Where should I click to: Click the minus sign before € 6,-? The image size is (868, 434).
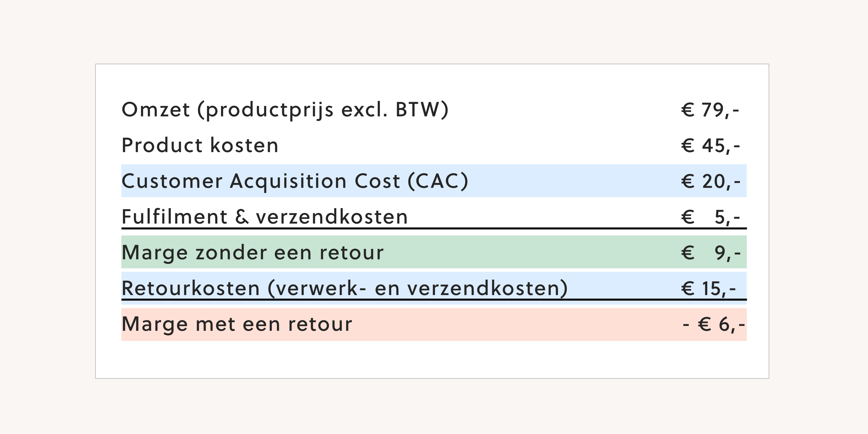686,325
